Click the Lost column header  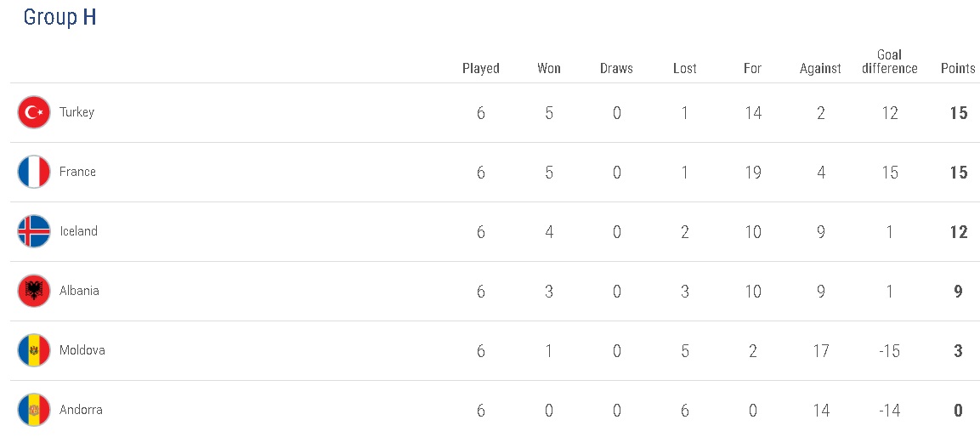[x=685, y=69]
